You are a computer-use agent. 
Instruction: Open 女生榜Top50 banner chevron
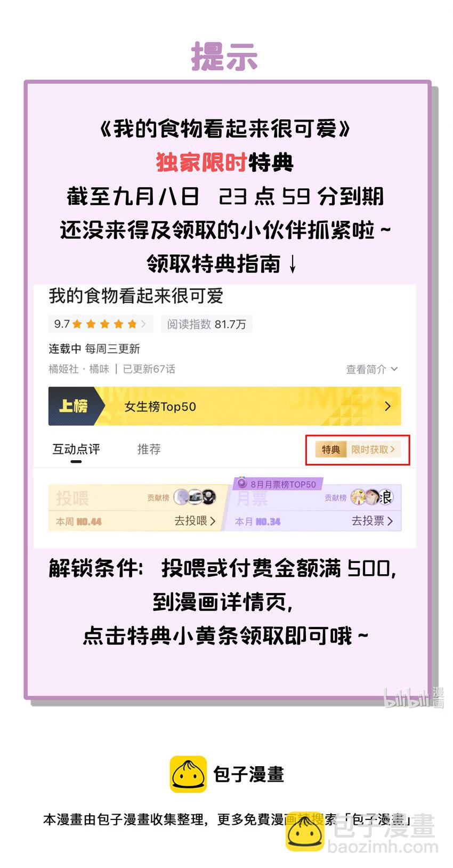coord(387,406)
